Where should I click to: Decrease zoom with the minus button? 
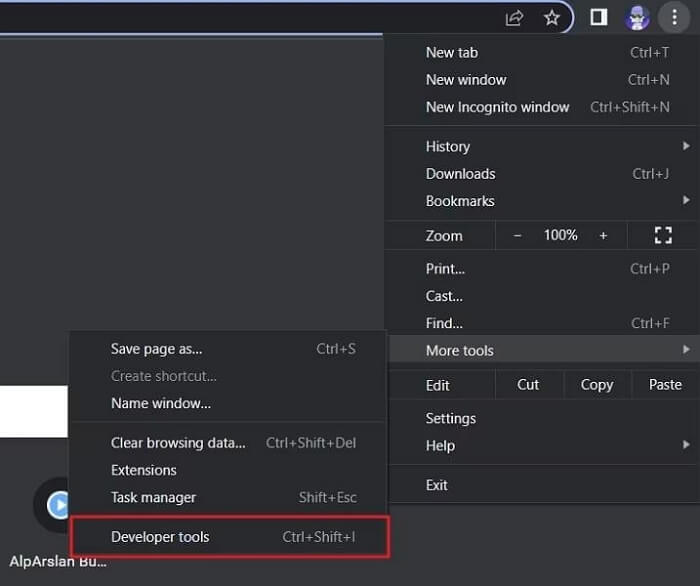click(x=517, y=235)
